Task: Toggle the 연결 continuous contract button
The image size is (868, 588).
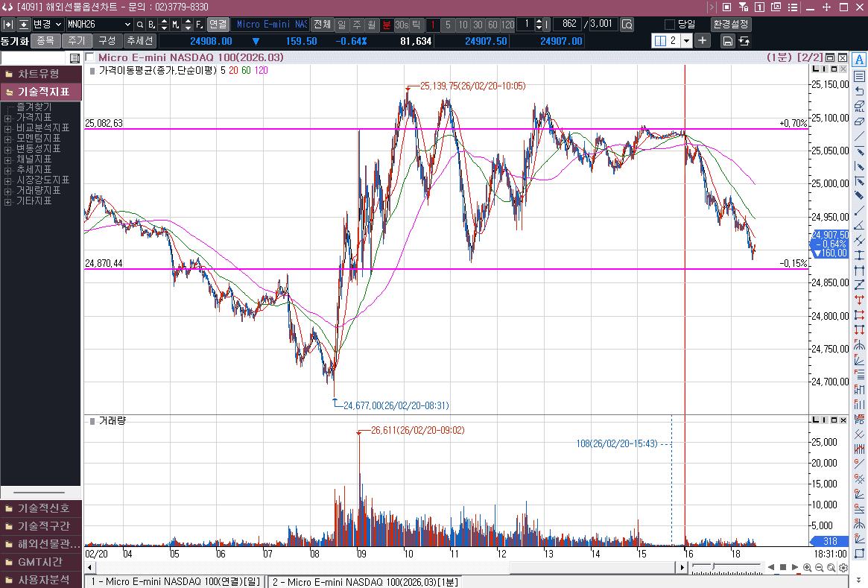Action: coord(218,25)
